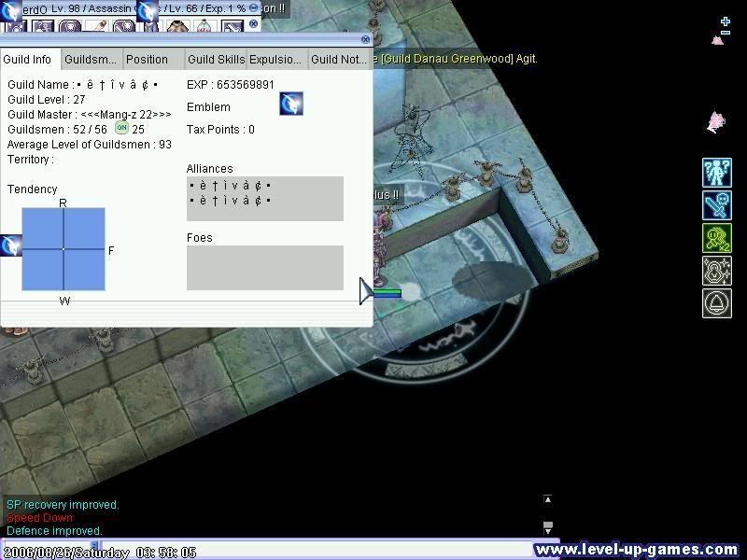
Task: Open the Guild Skills tab
Action: [x=216, y=59]
